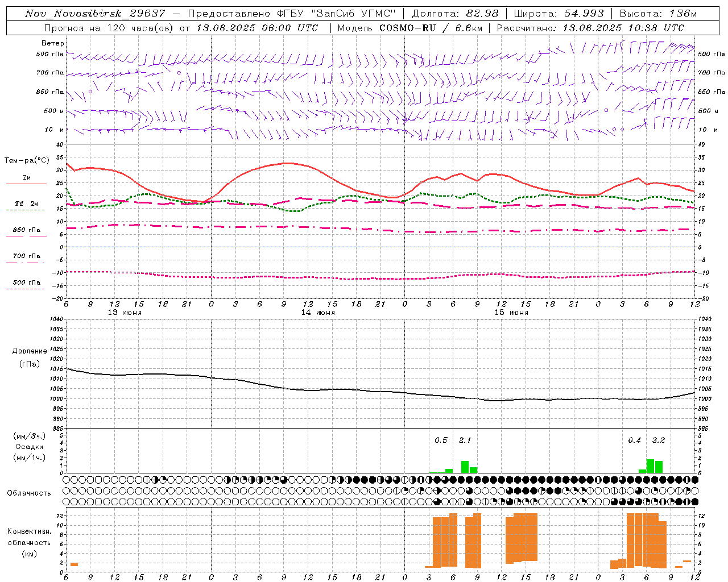Viewport: 728px width, 582px height.
Task: Click the 2.1 precipitation total value
Action: tap(465, 440)
